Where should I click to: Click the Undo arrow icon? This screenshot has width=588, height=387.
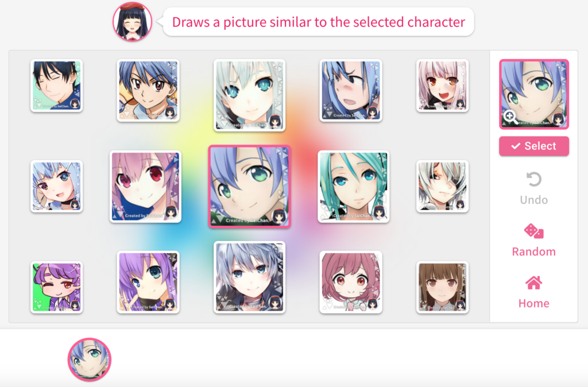pyautogui.click(x=534, y=179)
